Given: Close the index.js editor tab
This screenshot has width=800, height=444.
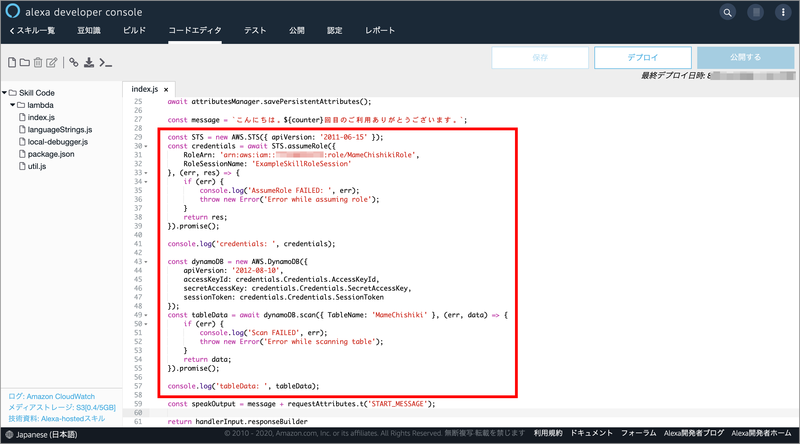Looking at the screenshot, I should click(166, 89).
